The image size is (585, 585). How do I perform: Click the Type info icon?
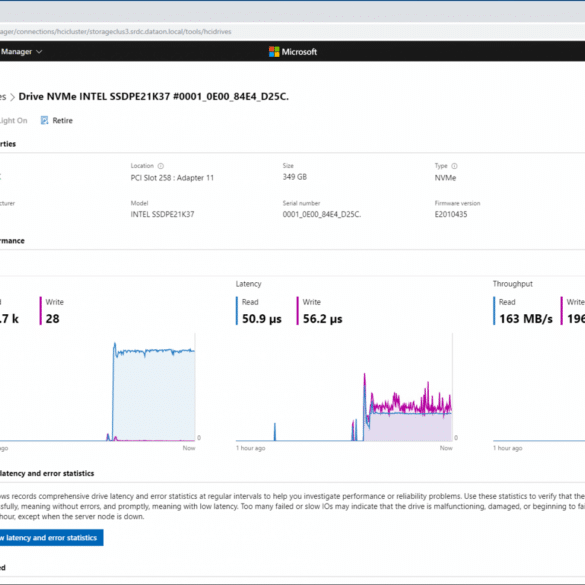(454, 166)
